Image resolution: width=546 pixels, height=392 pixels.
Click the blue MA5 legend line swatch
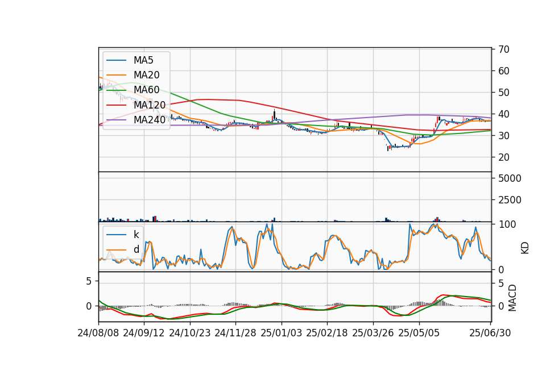[x=116, y=60]
